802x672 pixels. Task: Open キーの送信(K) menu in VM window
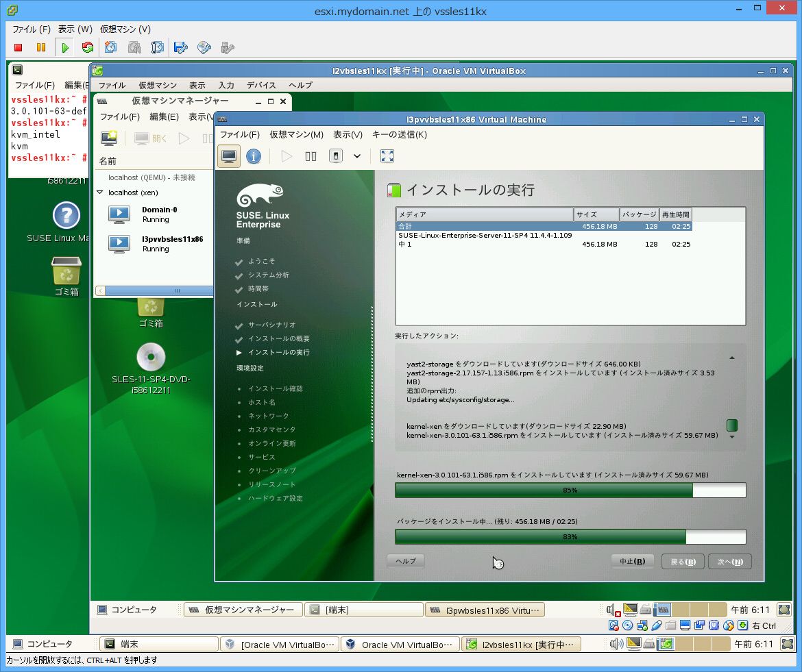click(x=400, y=134)
